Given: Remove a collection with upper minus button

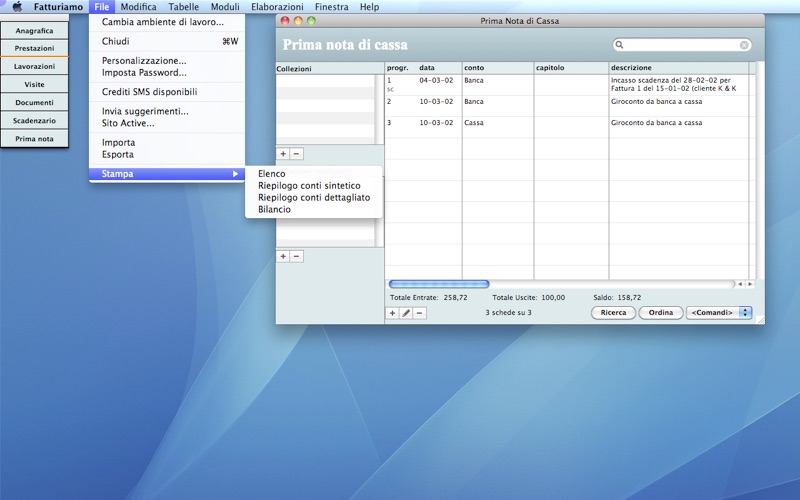Looking at the screenshot, I should [x=297, y=154].
